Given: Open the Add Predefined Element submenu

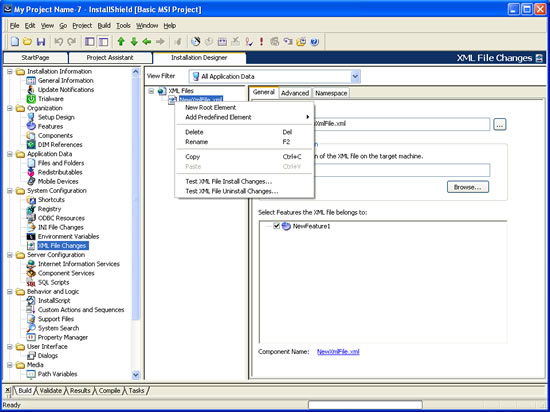Looking at the screenshot, I should [x=244, y=117].
